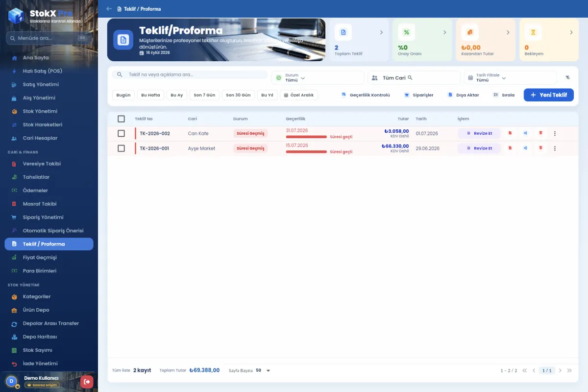
Task: Click the clear filters funnel icon
Action: [567, 77]
